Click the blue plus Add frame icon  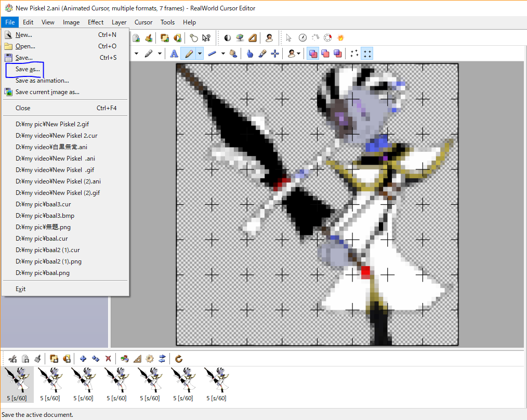(83, 359)
